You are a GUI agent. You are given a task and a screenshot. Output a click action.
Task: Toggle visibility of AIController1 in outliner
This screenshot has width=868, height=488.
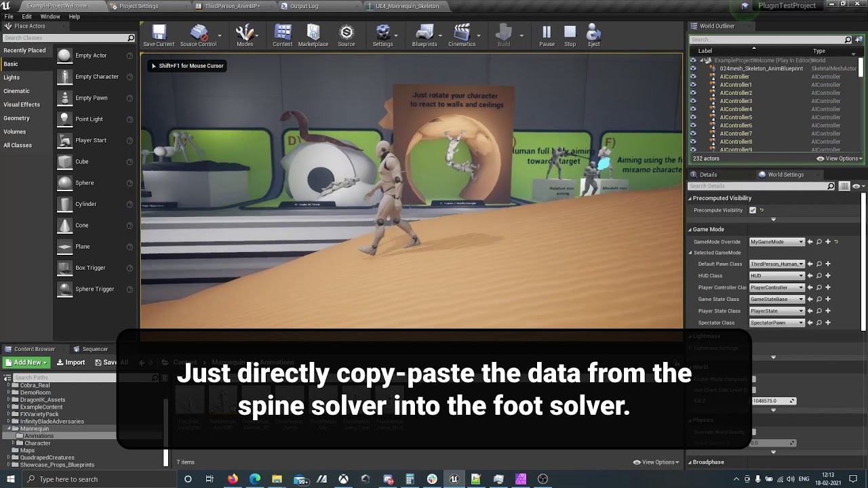tap(693, 85)
